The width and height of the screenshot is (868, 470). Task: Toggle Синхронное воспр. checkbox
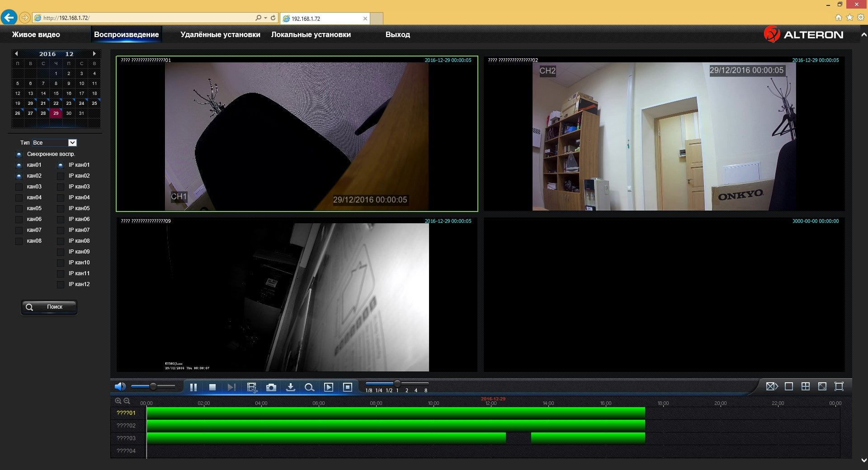[x=19, y=154]
